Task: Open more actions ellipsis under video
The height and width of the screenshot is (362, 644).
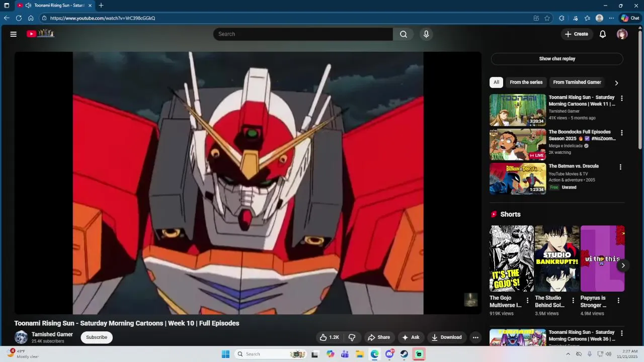Action: 475,337
